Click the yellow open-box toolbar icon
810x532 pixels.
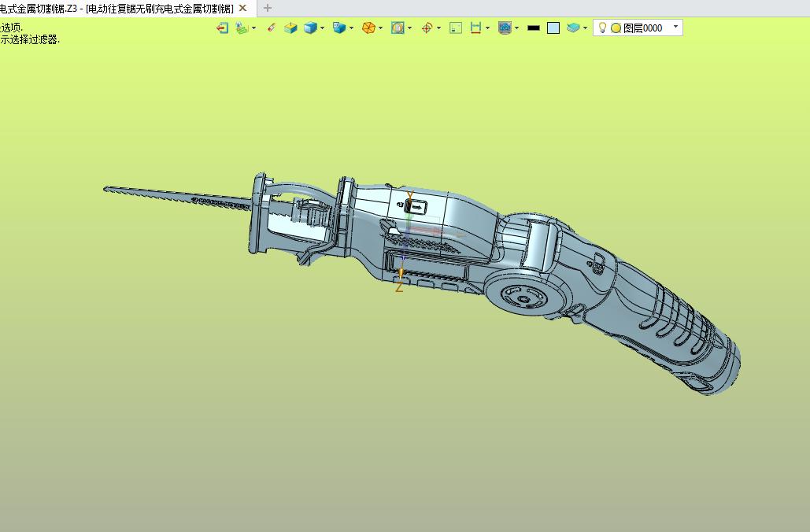[290, 28]
